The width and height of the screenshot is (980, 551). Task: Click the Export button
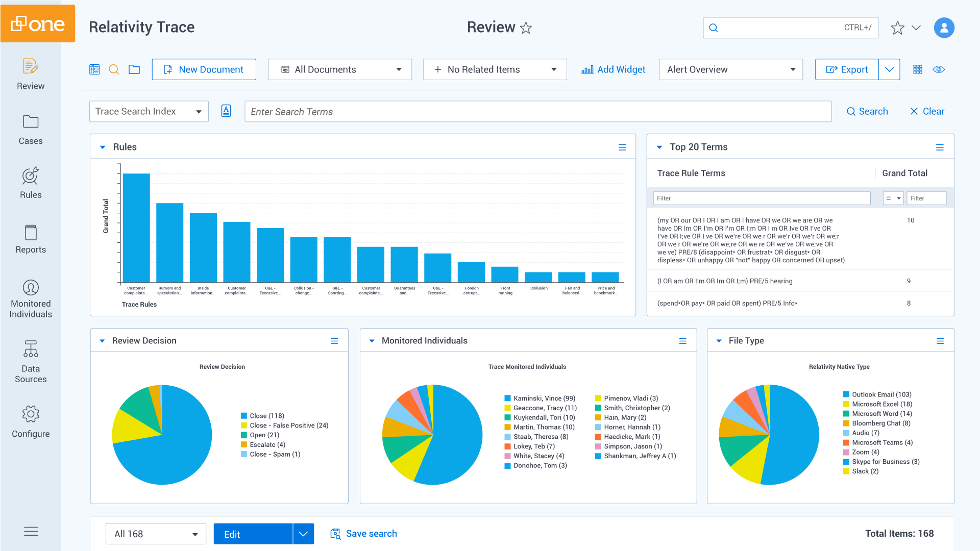click(847, 69)
